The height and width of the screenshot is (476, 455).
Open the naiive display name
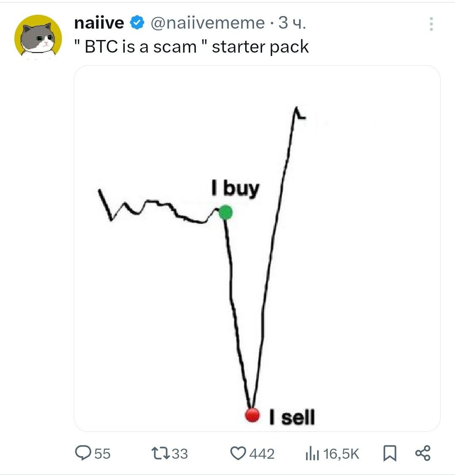click(99, 23)
